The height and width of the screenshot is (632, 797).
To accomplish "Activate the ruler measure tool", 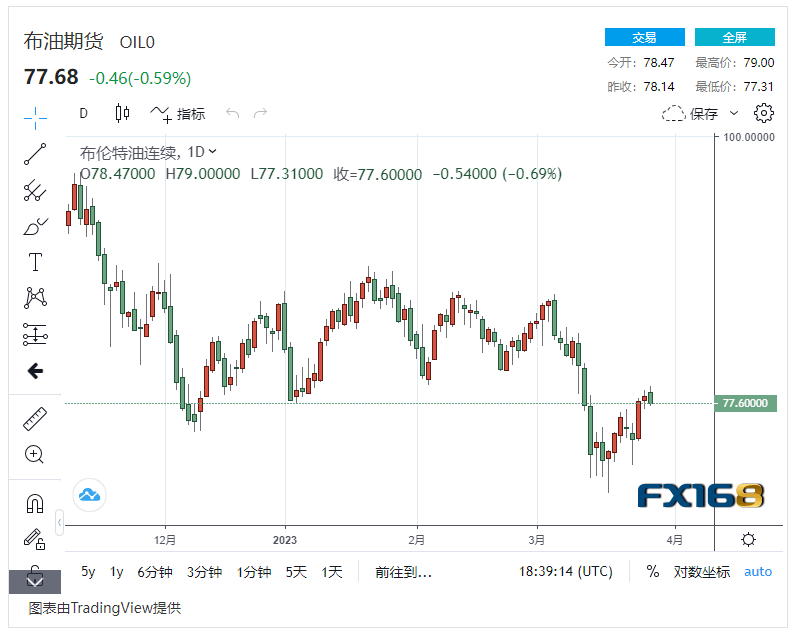I will tap(35, 419).
